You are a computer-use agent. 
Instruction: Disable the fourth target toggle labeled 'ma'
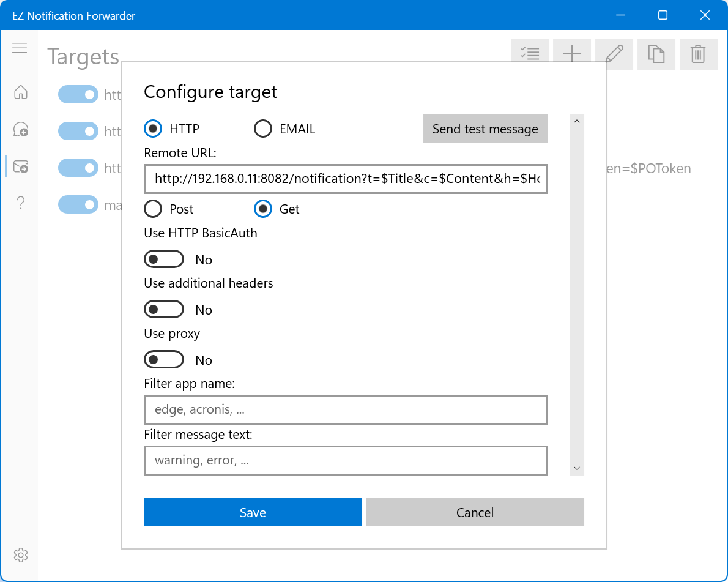click(x=78, y=204)
